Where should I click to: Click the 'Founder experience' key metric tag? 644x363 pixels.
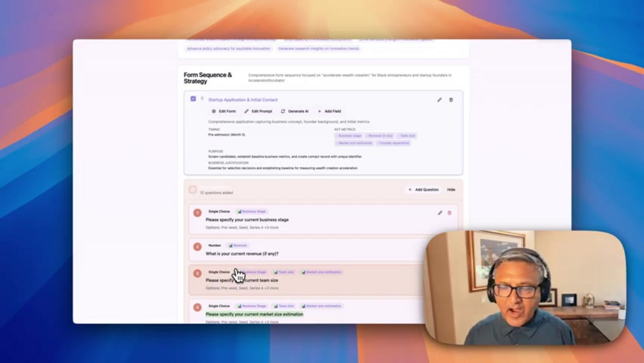[394, 143]
